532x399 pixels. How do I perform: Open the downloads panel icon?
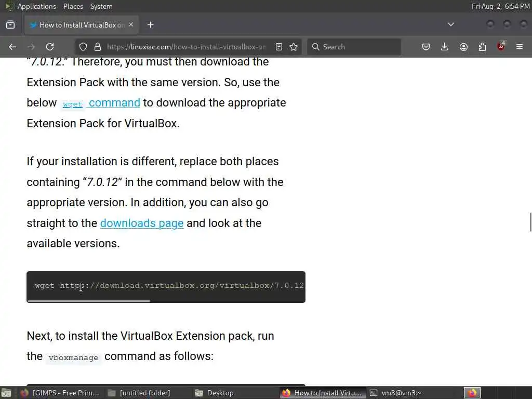pos(445,47)
